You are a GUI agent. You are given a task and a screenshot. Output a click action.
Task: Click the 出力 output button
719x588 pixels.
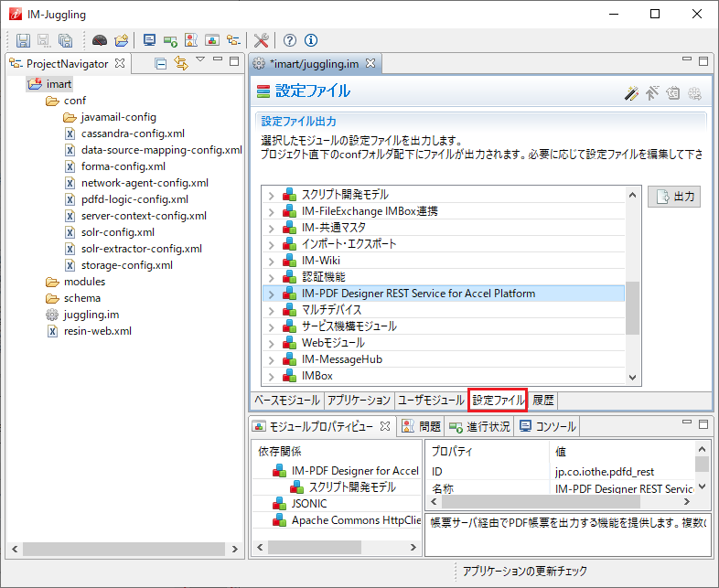(x=674, y=197)
